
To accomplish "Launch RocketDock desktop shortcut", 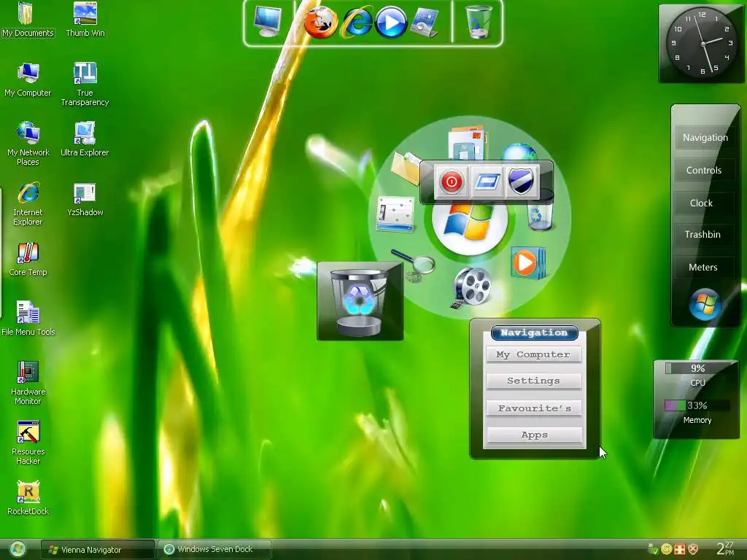I will pos(28,497).
